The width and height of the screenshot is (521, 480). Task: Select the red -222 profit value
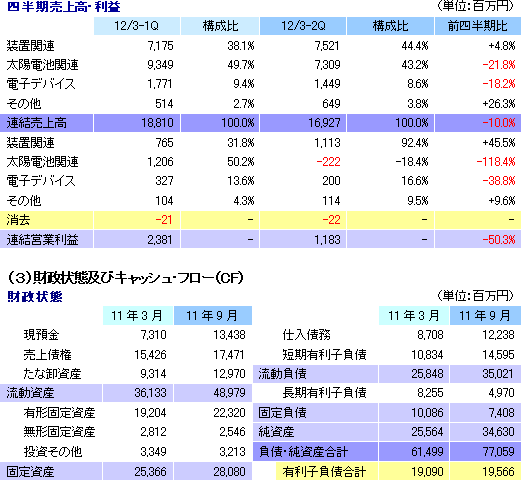(328, 162)
